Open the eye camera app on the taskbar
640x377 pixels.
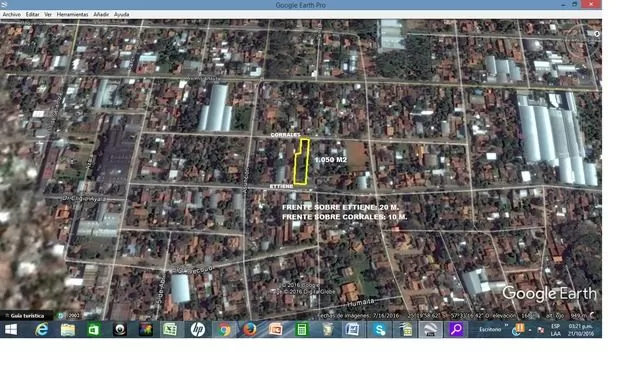pos(120,329)
